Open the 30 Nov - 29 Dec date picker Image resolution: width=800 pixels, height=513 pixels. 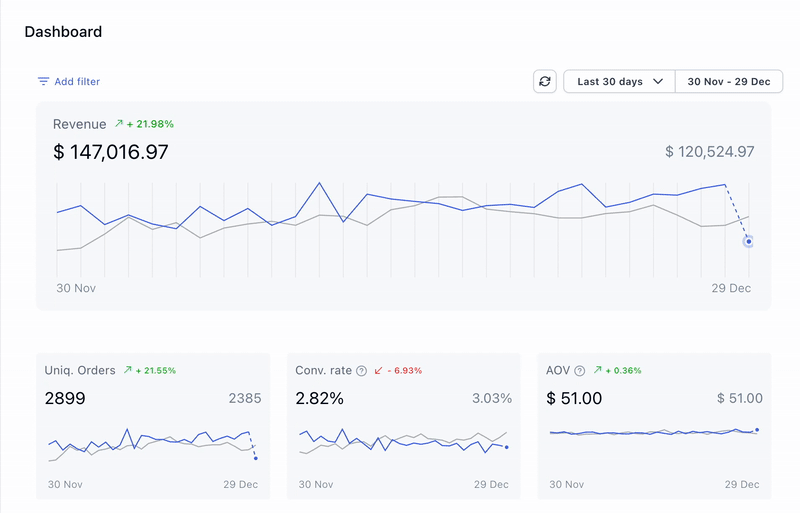pyautogui.click(x=728, y=82)
